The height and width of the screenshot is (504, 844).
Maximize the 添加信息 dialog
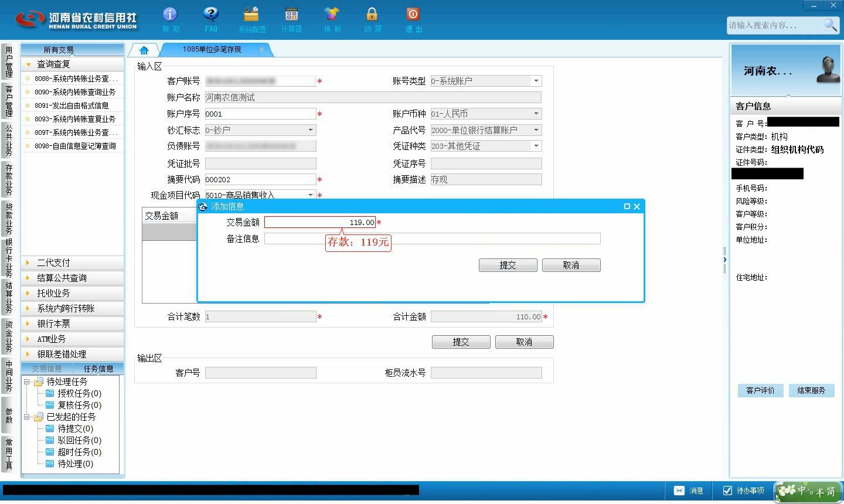pos(627,206)
